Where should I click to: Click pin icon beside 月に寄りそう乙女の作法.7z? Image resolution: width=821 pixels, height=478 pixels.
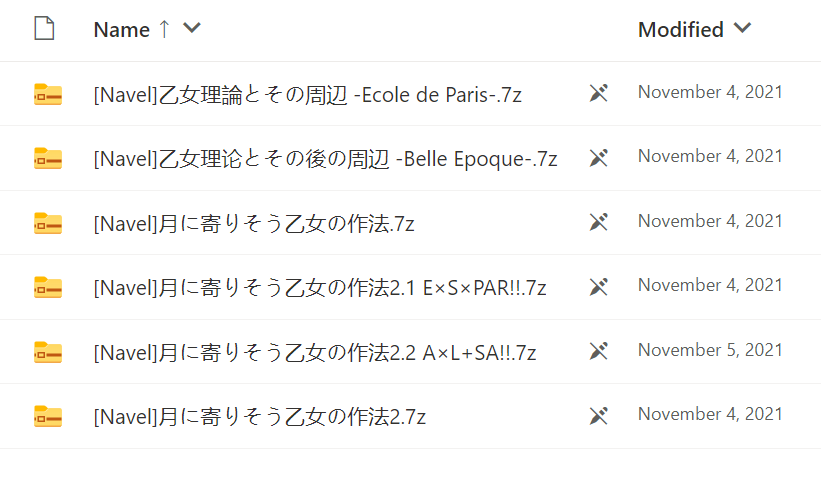pos(598,223)
